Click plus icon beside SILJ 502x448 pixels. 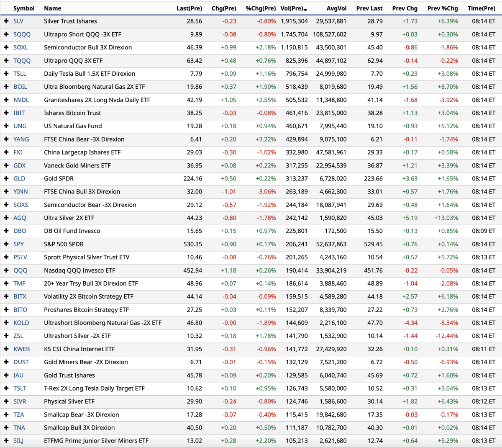[x=6, y=441]
